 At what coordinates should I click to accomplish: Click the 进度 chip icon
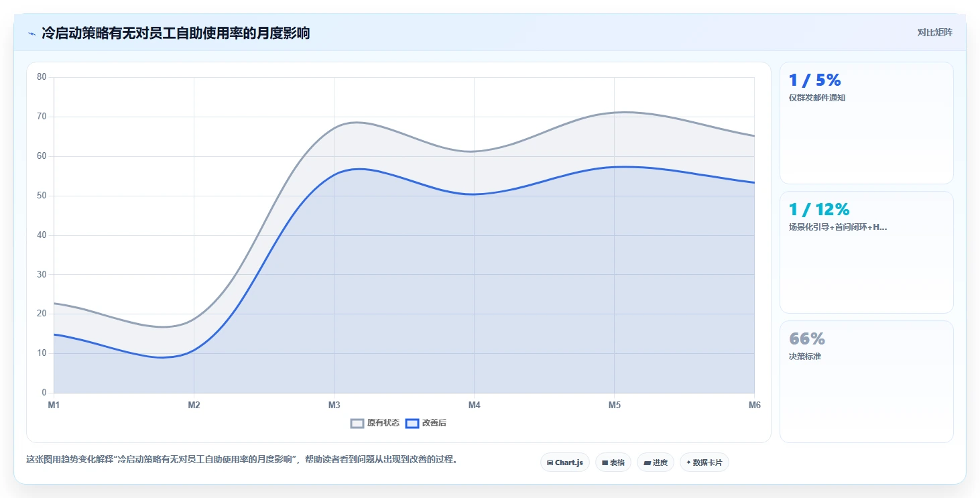tap(647, 462)
